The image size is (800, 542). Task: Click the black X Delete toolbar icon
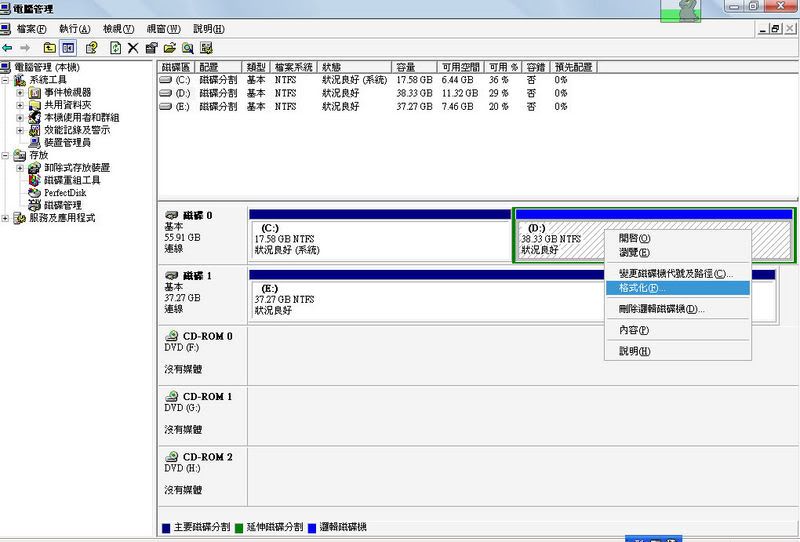point(133,47)
